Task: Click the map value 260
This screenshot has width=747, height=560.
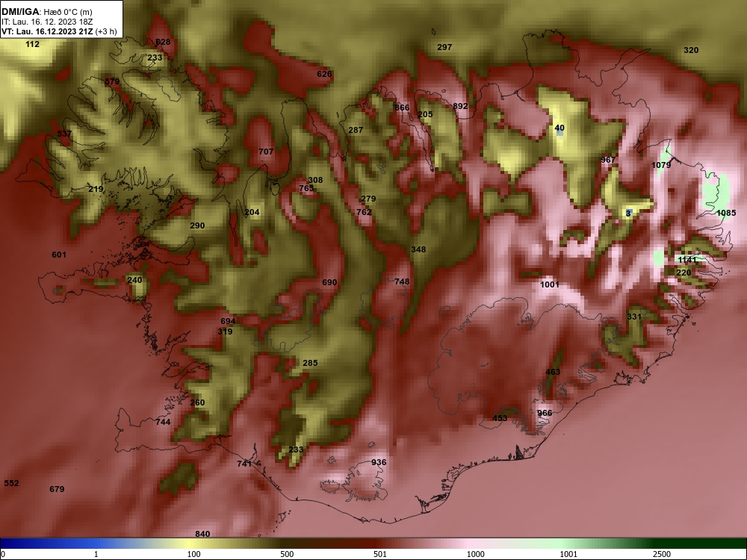Action: coord(197,402)
